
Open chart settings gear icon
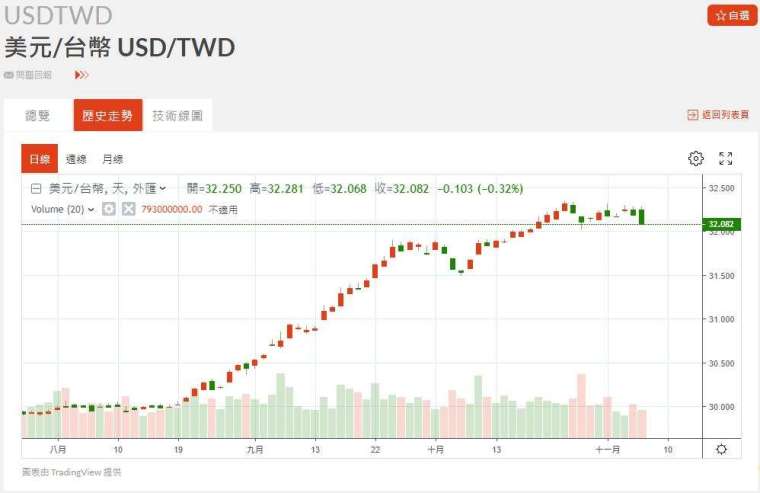click(x=696, y=158)
